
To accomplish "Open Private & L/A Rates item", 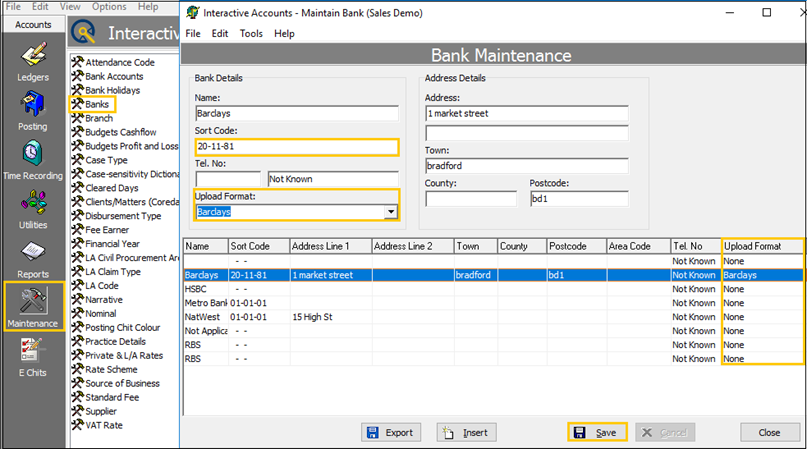I will click(124, 355).
